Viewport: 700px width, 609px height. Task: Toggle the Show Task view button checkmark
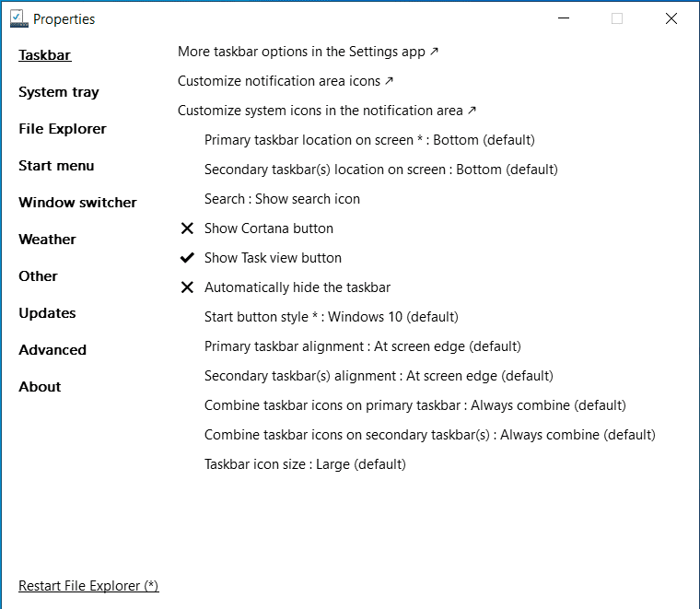187,258
